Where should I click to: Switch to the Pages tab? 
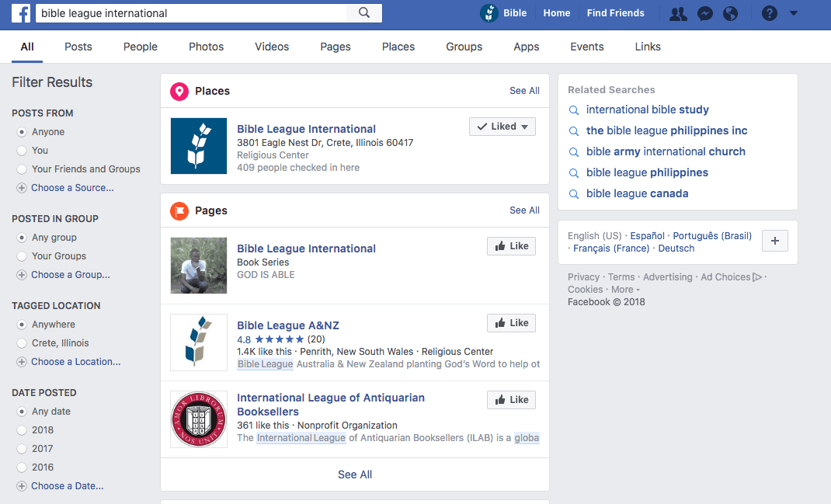[336, 47]
